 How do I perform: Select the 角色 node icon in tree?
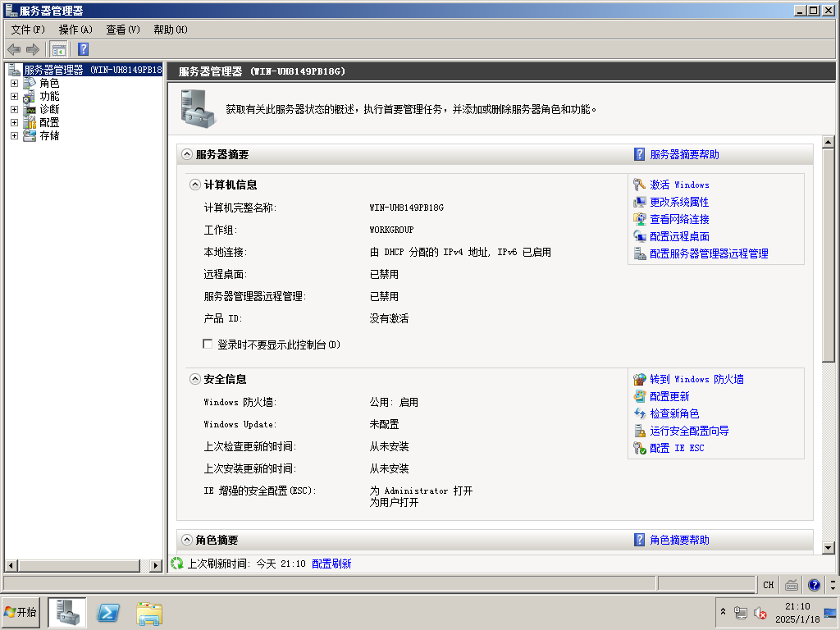point(30,83)
